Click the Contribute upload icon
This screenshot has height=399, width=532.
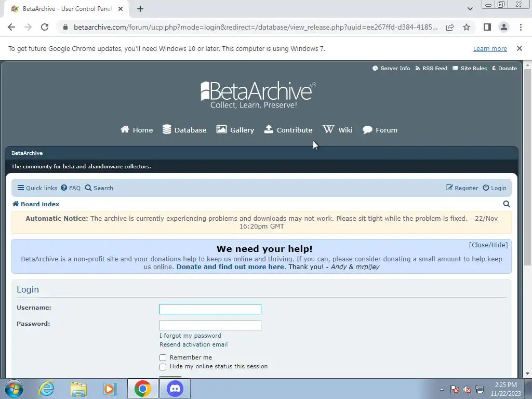click(269, 129)
